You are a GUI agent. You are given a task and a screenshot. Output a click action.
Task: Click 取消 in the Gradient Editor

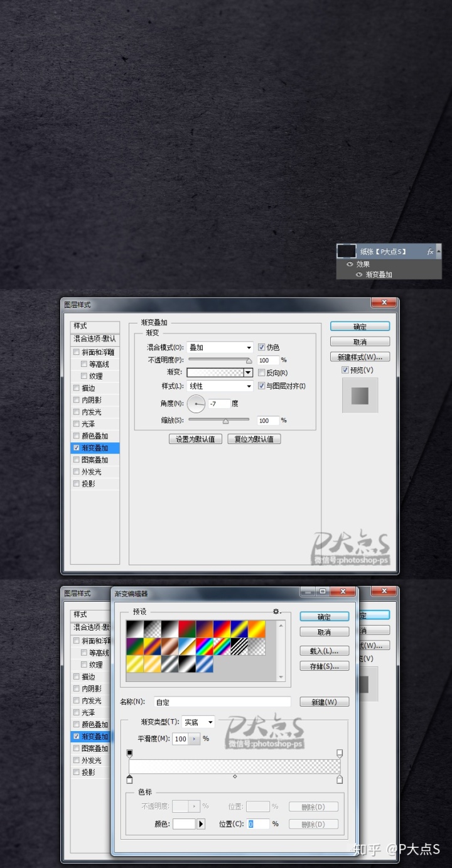pyautogui.click(x=324, y=632)
